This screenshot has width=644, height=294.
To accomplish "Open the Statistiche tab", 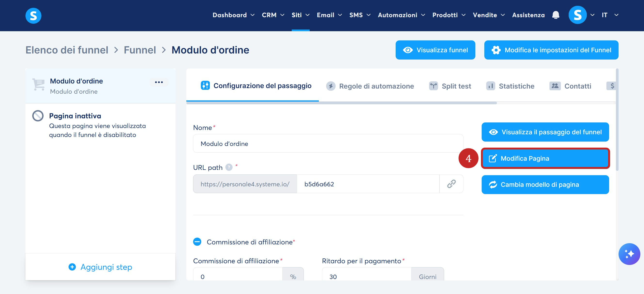I will [x=510, y=86].
